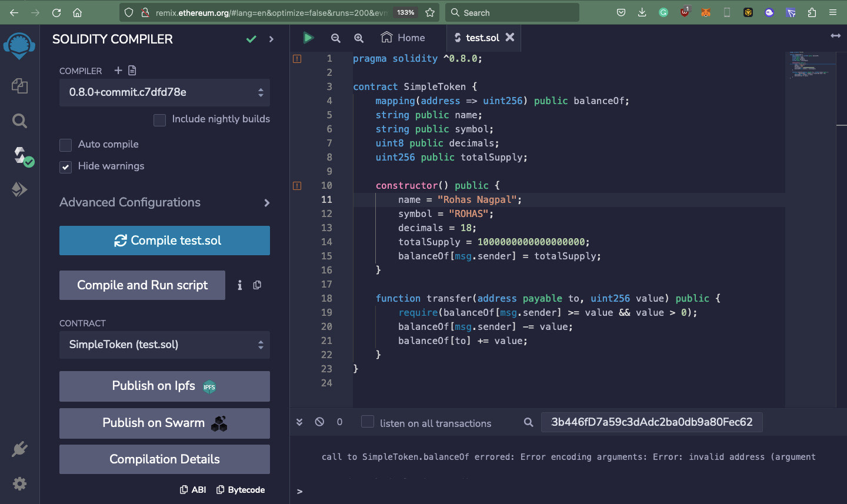Viewport: 847px width, 504px height.
Task: Enable Auto compile
Action: pyautogui.click(x=65, y=144)
